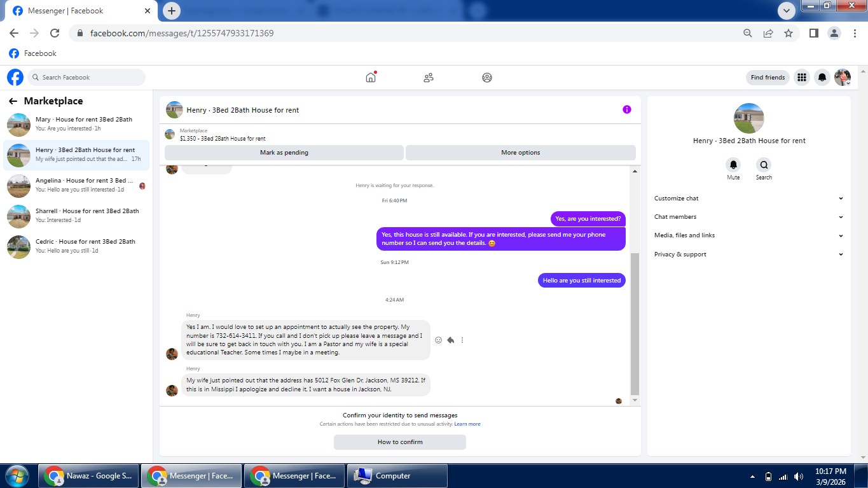Expand the Privacy & support section

click(749, 254)
